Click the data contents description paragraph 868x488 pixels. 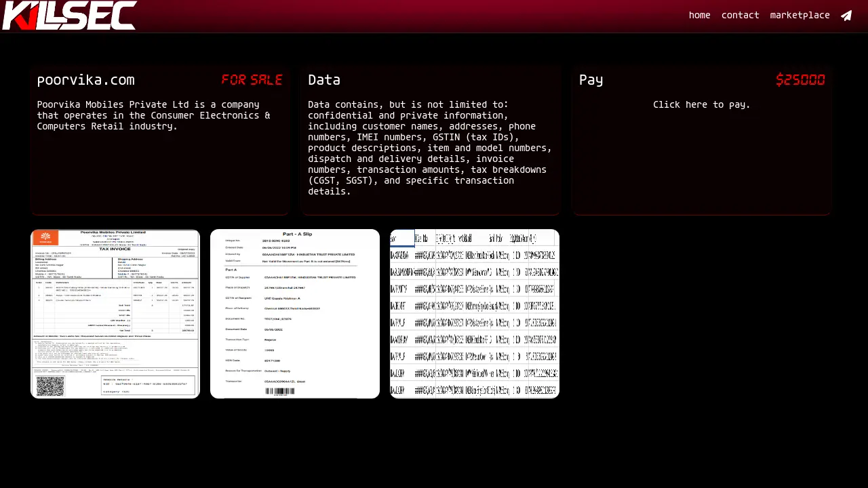point(430,148)
